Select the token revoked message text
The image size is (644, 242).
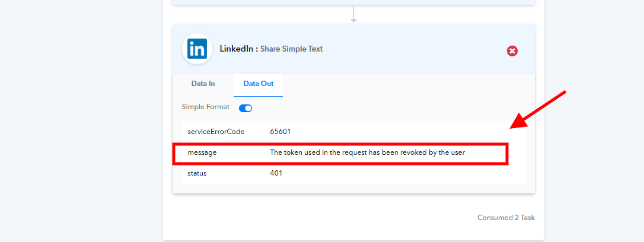click(x=367, y=153)
